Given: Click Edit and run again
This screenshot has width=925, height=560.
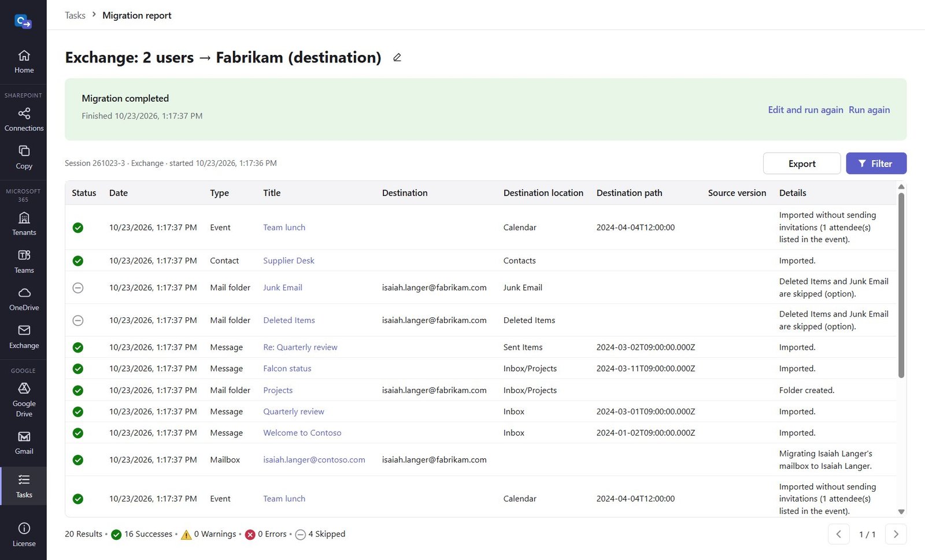Looking at the screenshot, I should [x=805, y=110].
